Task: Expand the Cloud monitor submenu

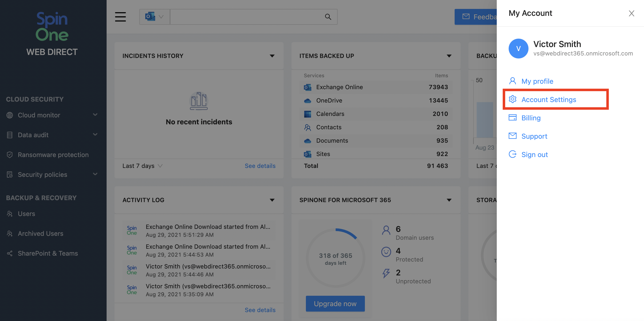Action: (x=95, y=115)
